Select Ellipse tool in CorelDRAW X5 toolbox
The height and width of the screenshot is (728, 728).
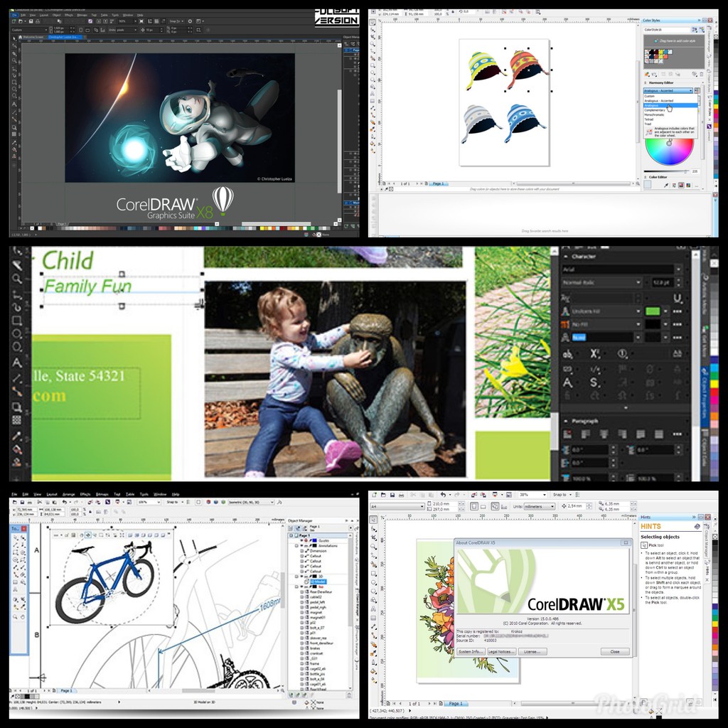tap(374, 582)
